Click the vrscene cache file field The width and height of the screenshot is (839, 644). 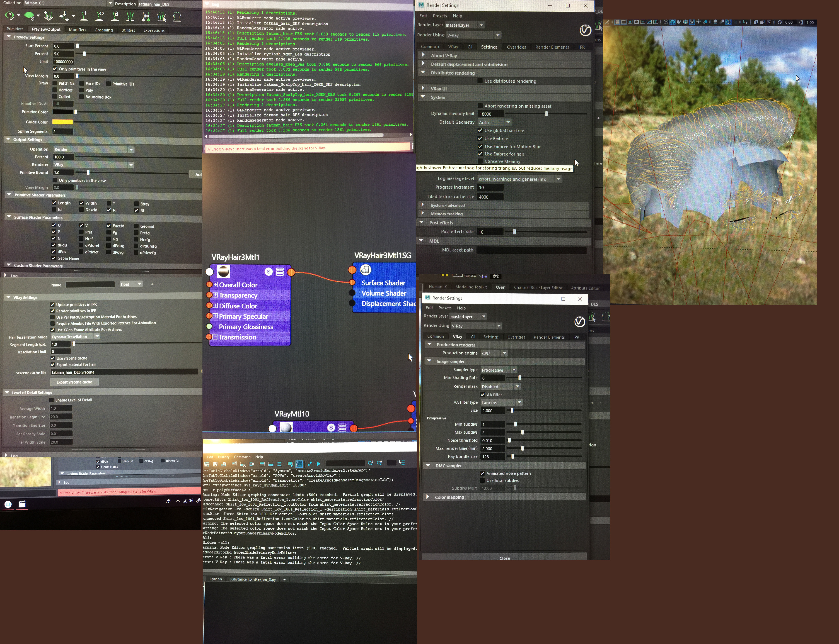[124, 372]
